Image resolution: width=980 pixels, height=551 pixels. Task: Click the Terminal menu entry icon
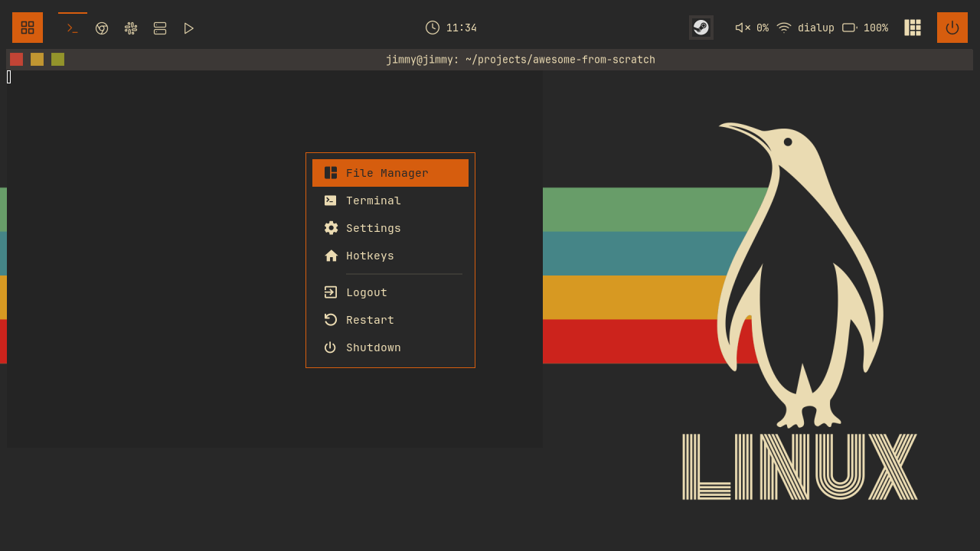coord(331,201)
